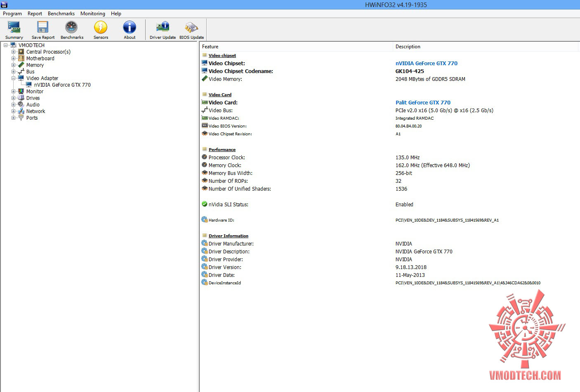This screenshot has width=580, height=392.
Task: Open the Program menu
Action: tap(12, 14)
